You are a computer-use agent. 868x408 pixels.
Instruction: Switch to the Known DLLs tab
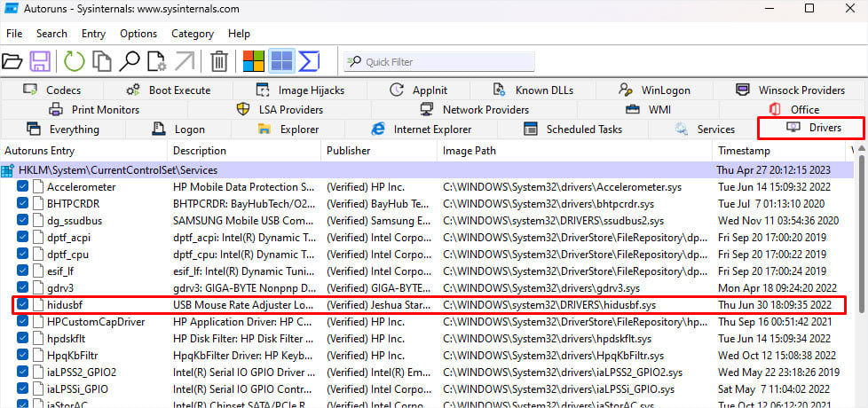(533, 90)
